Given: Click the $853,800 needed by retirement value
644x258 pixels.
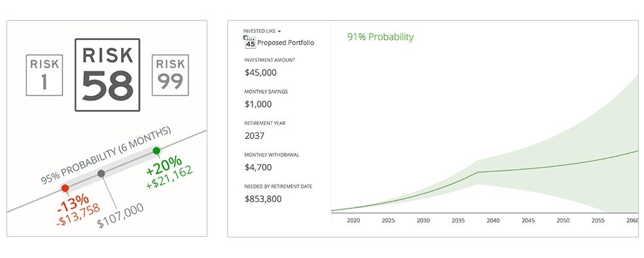Looking at the screenshot, I should pyautogui.click(x=264, y=199).
